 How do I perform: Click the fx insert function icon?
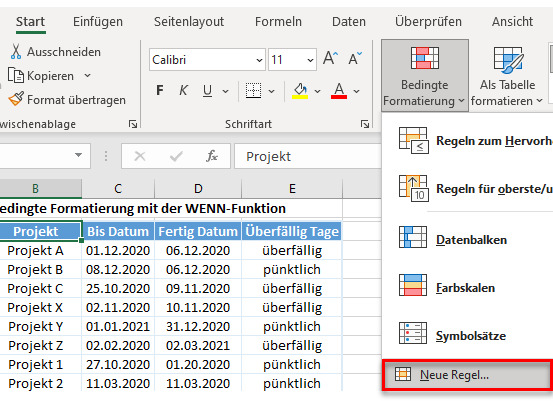pos(212,156)
